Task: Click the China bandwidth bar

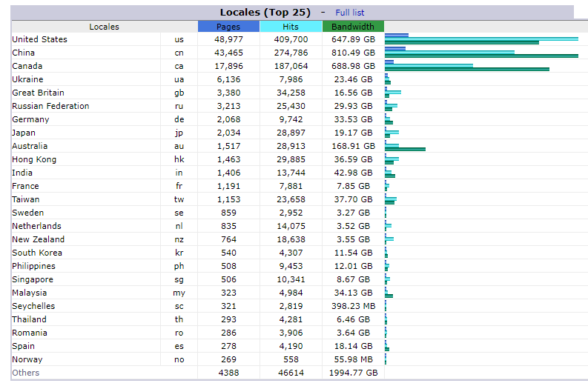Action: (x=480, y=56)
